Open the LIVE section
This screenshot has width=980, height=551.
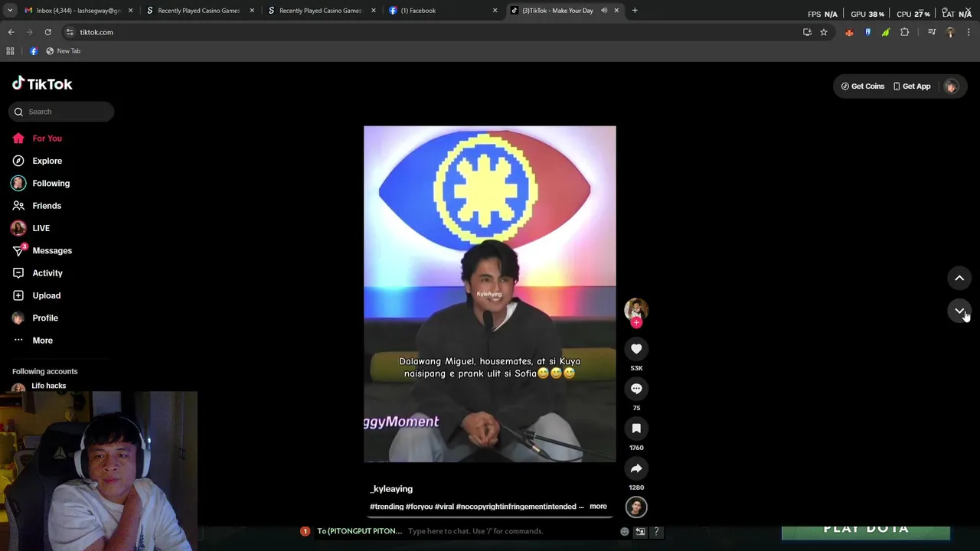tap(31, 228)
